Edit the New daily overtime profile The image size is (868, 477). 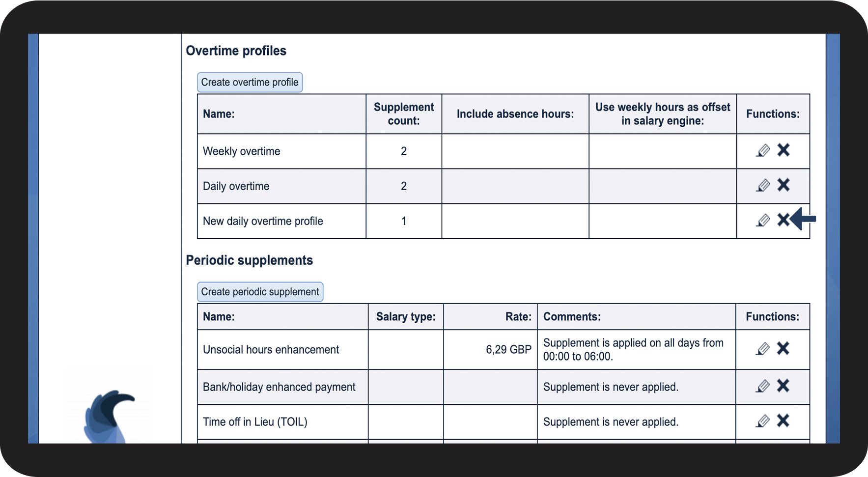coord(763,220)
